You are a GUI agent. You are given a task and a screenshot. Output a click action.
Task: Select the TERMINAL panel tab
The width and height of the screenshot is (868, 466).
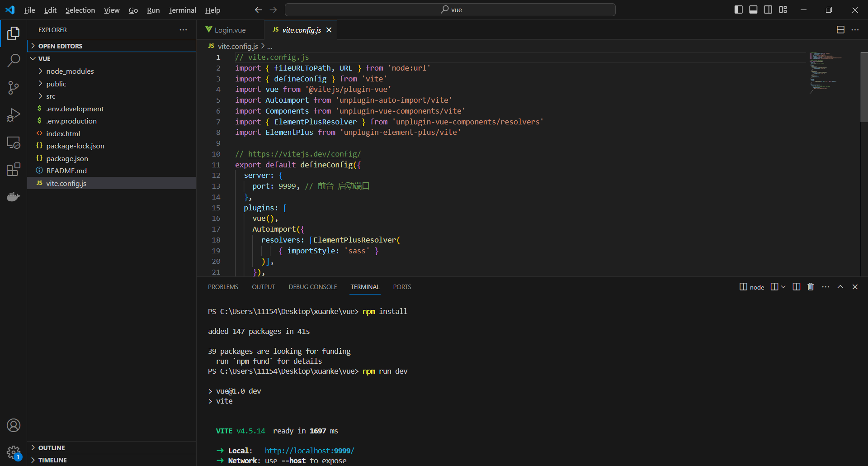[x=365, y=287]
